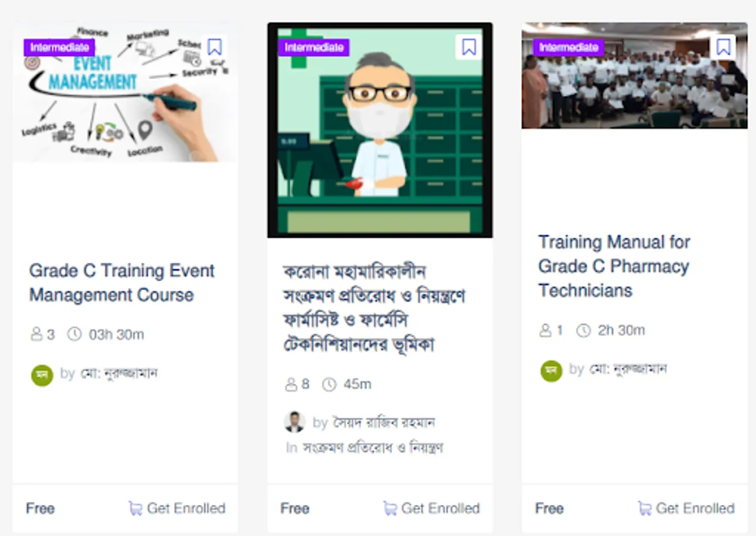Get Enrolled in the middle corona course
This screenshot has width=756, height=536.
tap(431, 508)
